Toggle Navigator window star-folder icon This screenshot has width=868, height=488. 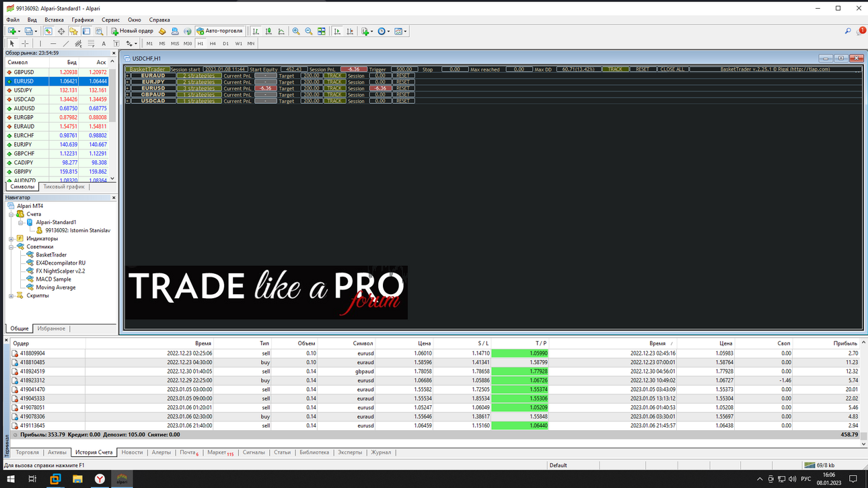74,31
